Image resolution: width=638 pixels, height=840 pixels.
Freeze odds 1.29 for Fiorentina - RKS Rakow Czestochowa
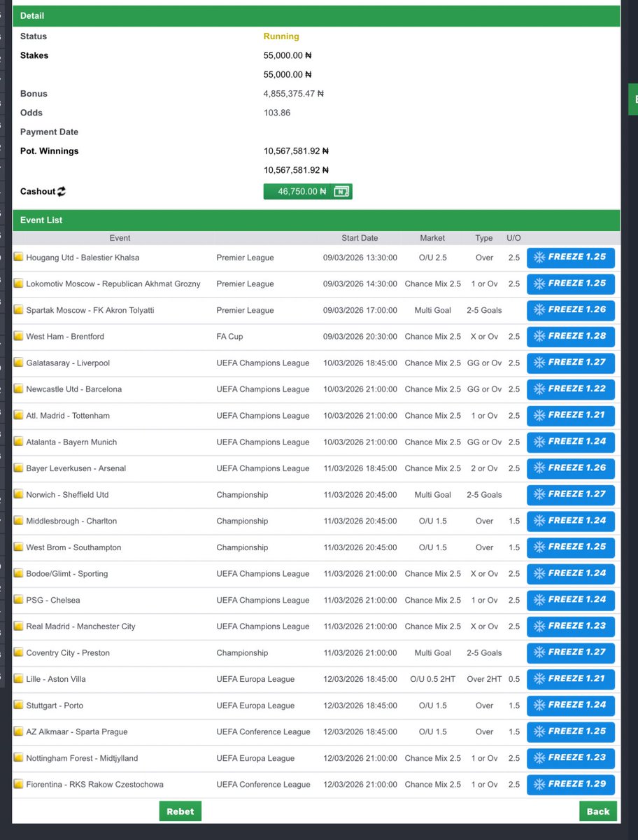571,784
